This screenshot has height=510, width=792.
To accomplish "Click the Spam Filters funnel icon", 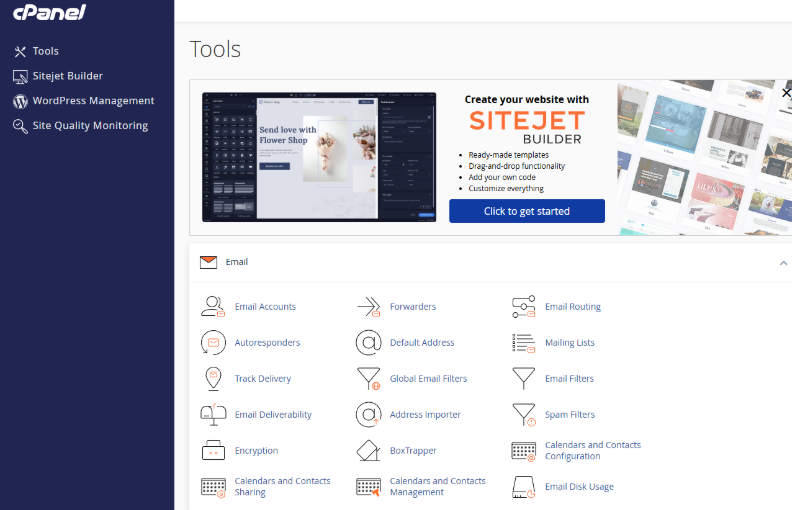I will (524, 415).
